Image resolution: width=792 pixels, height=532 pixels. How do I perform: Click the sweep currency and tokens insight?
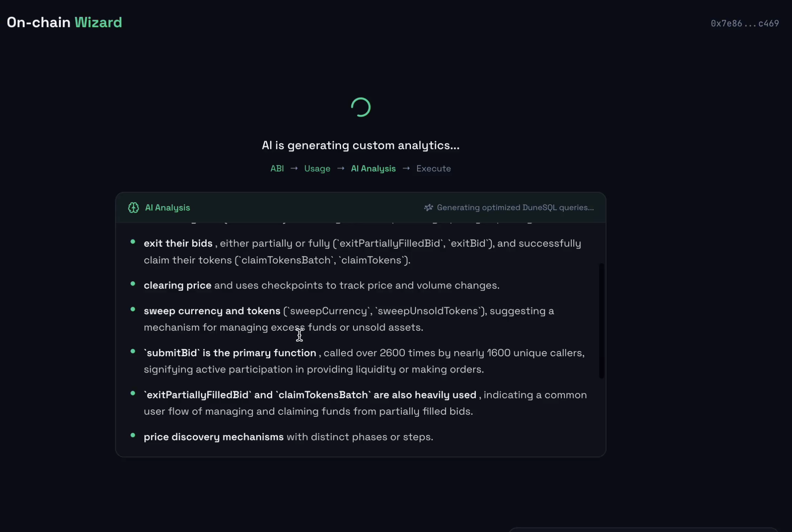click(211, 311)
